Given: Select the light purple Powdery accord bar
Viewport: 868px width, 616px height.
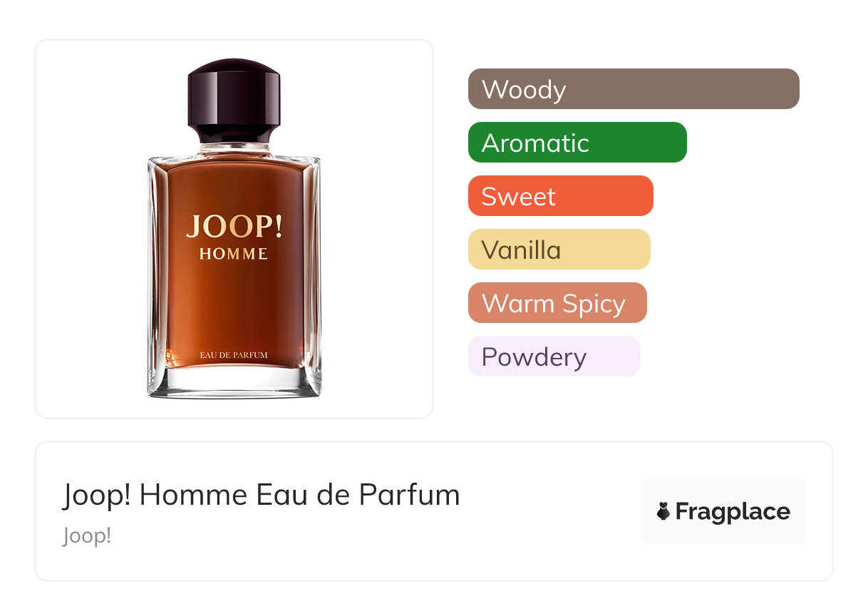Looking at the screenshot, I should tap(554, 356).
